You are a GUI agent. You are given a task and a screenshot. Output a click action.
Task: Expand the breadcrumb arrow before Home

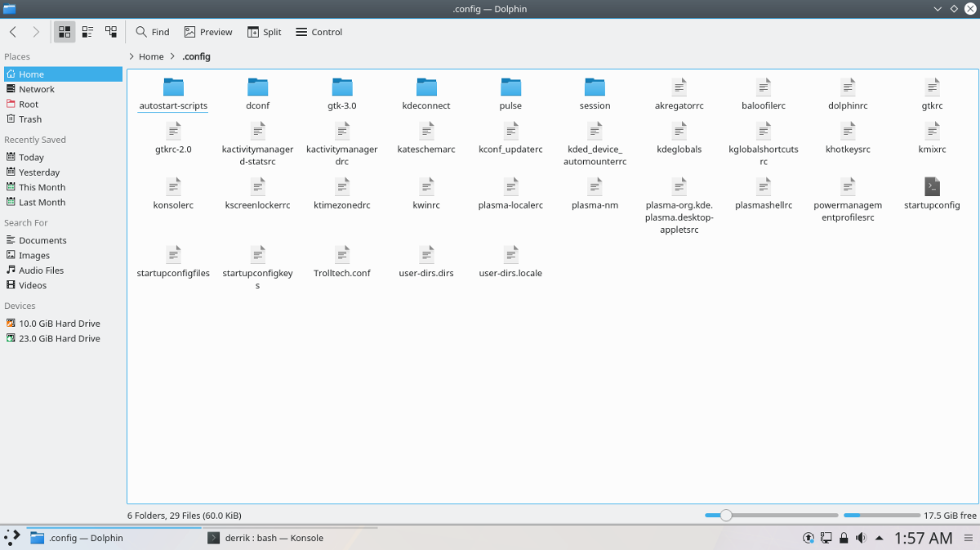point(132,57)
